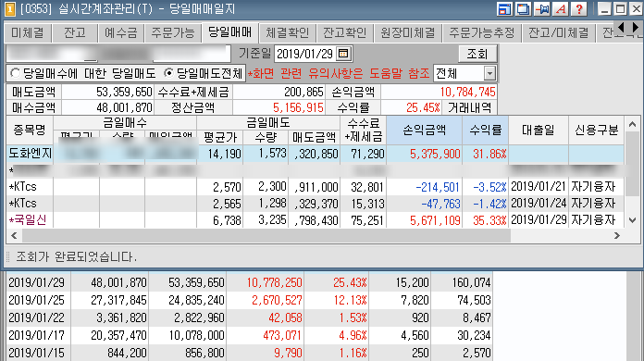The height and width of the screenshot is (361, 644).
Task: Click the window layout icon in the title bar
Action: coord(504,9)
